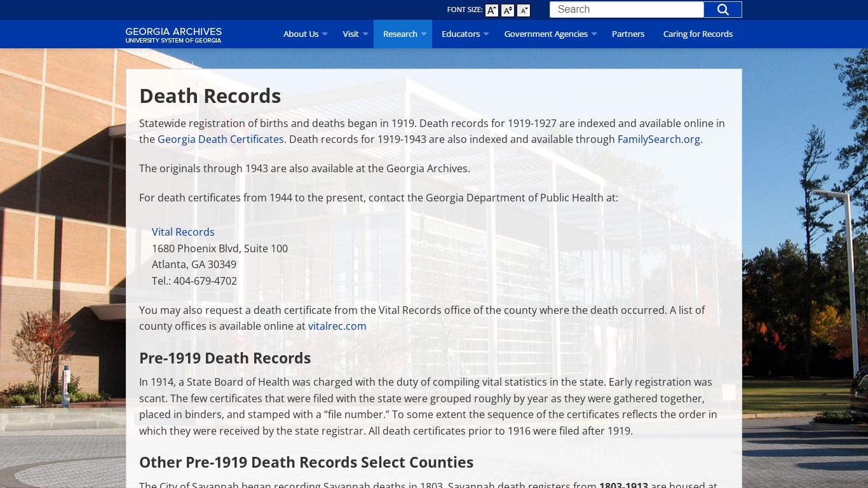868x488 pixels.
Task: Click the telephone number 404-679-4702
Action: pyautogui.click(x=205, y=281)
